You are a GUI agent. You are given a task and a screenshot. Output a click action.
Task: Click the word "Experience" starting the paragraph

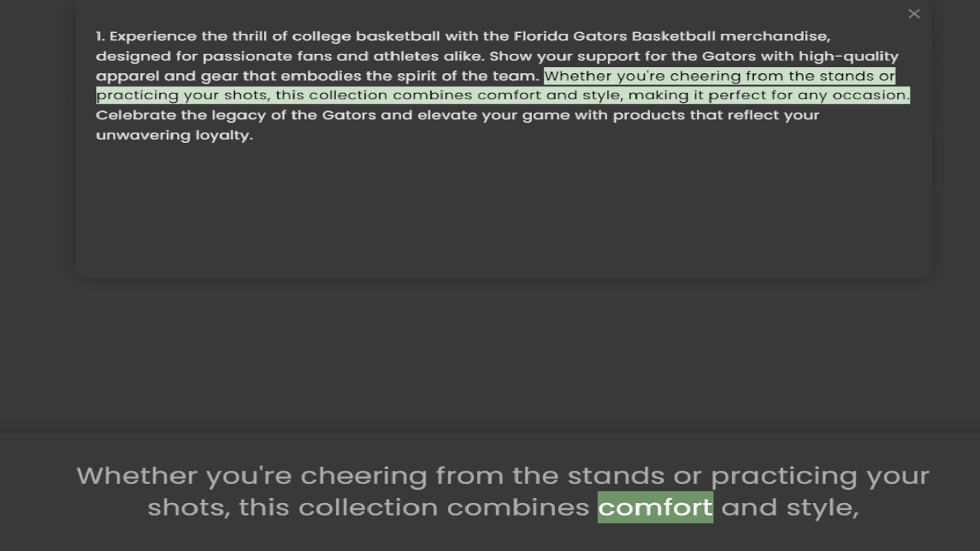153,37
